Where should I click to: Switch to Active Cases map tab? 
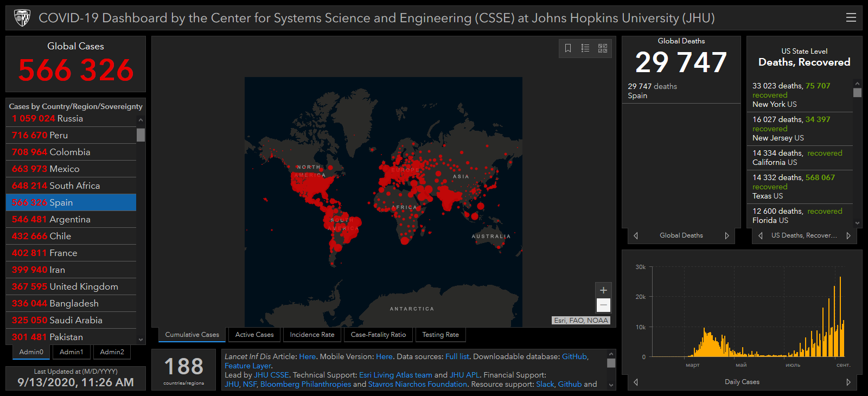254,335
